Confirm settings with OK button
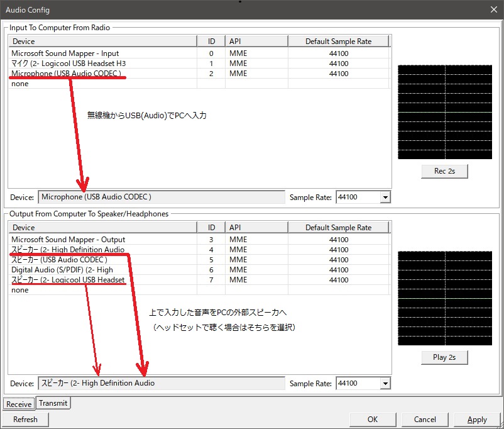The height and width of the screenshot is (429, 504). (x=373, y=420)
